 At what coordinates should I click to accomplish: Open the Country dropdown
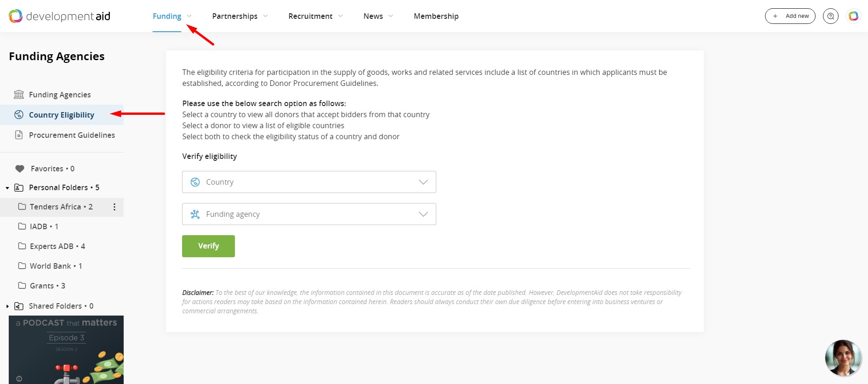pos(309,182)
